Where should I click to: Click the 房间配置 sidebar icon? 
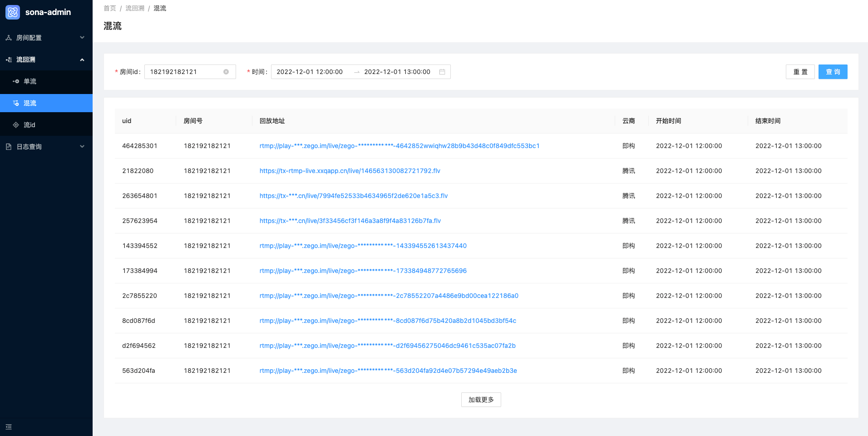coord(9,38)
